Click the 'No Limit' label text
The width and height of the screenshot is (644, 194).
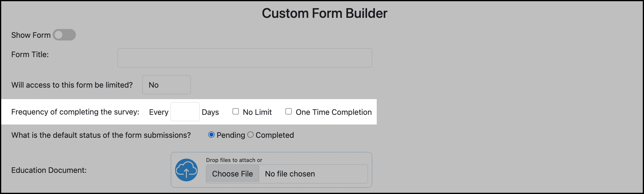(257, 112)
